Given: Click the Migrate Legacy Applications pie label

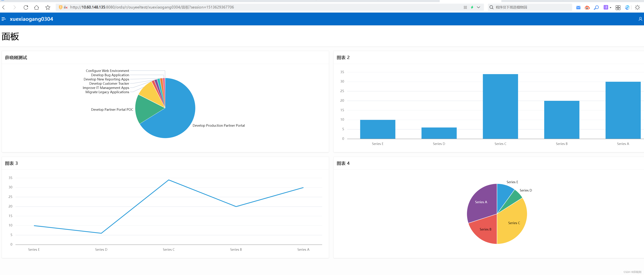Looking at the screenshot, I should 107,92.
